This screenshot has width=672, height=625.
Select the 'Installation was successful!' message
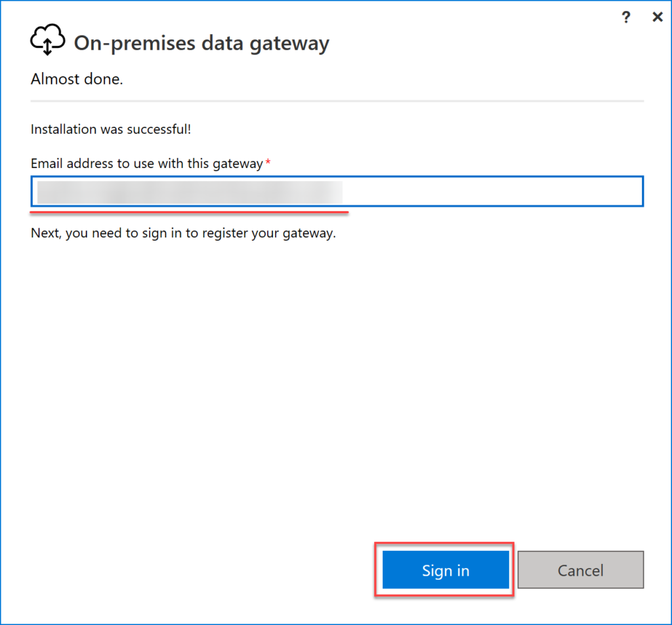click(x=110, y=129)
